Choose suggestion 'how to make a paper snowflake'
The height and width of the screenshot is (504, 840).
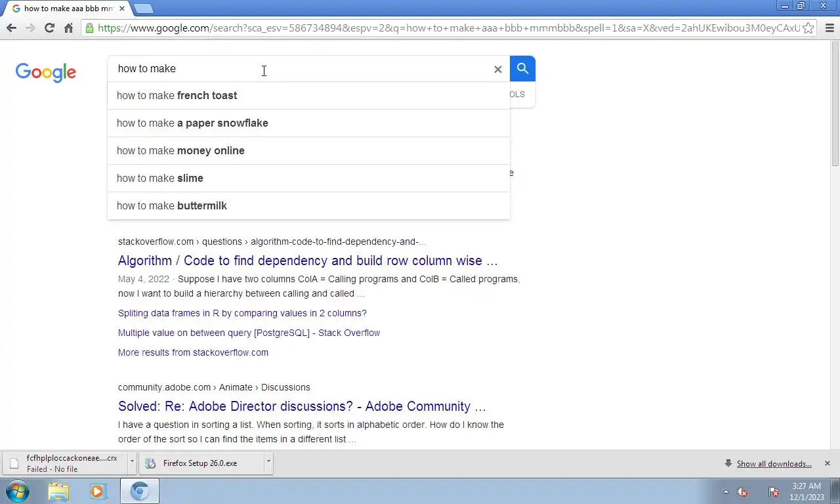pos(308,123)
